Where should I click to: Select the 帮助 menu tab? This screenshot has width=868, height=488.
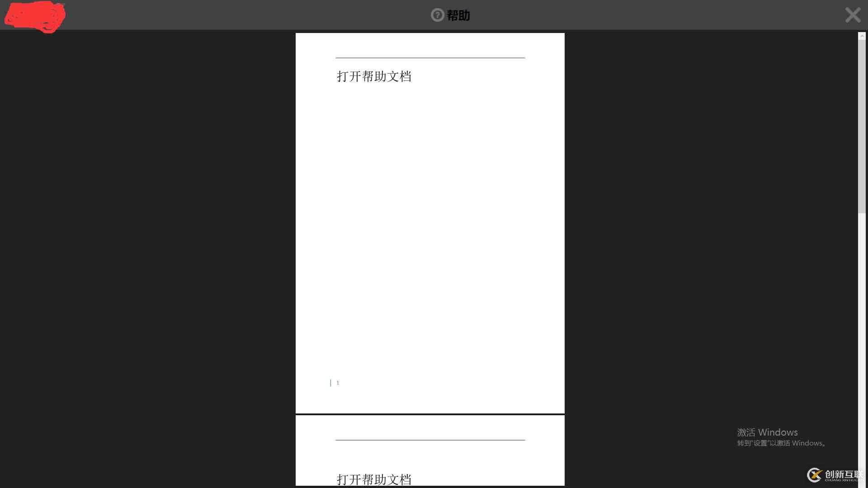(450, 15)
